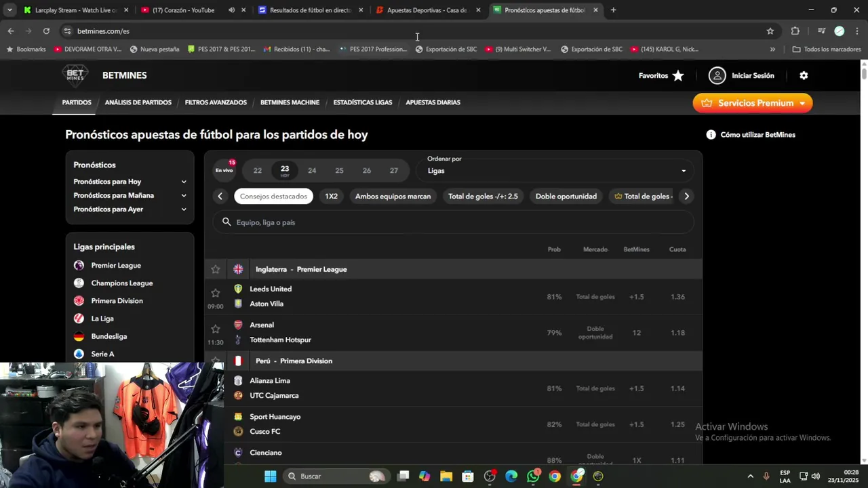
Task: Reload the page with refresh icon
Action: point(46,31)
